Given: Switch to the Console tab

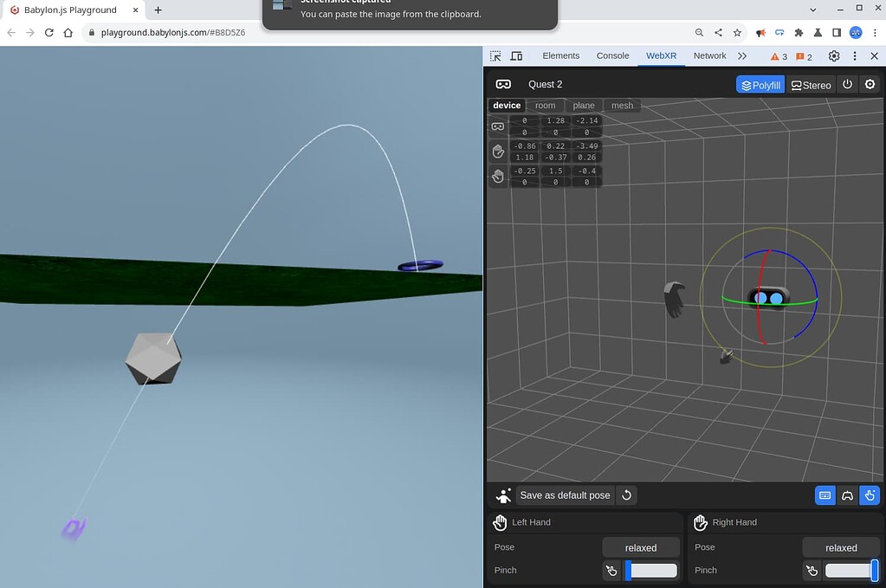Looking at the screenshot, I should pos(612,55).
